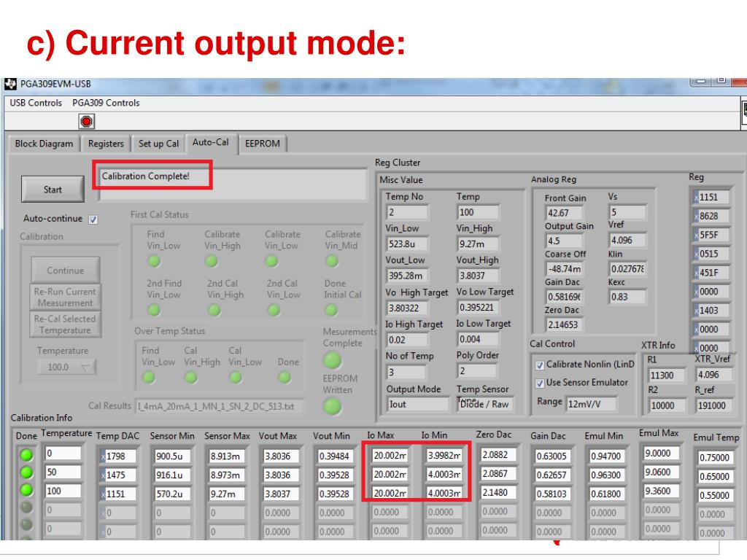The width and height of the screenshot is (747, 560).
Task: Click Re-Run Current Measurement button
Action: [x=65, y=297]
